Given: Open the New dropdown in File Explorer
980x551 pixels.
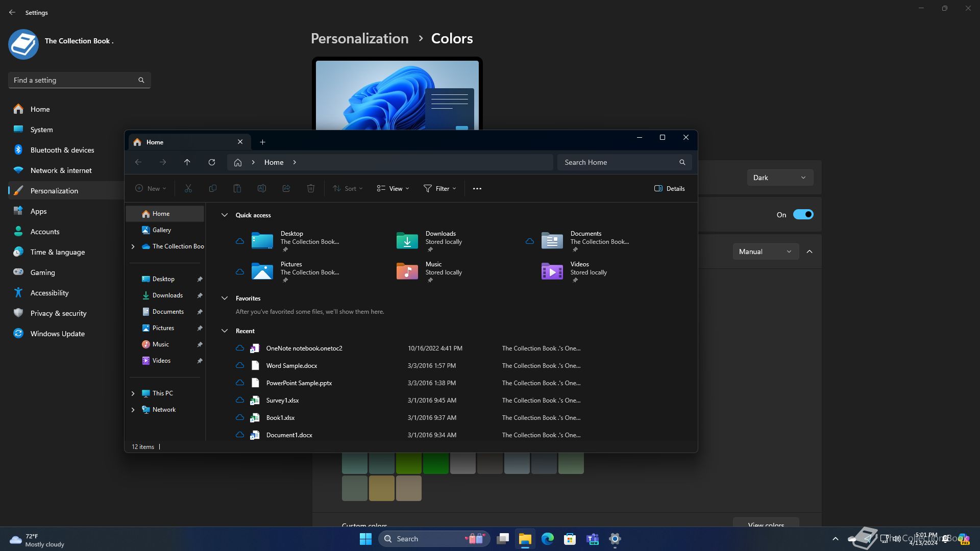Looking at the screenshot, I should [x=151, y=188].
